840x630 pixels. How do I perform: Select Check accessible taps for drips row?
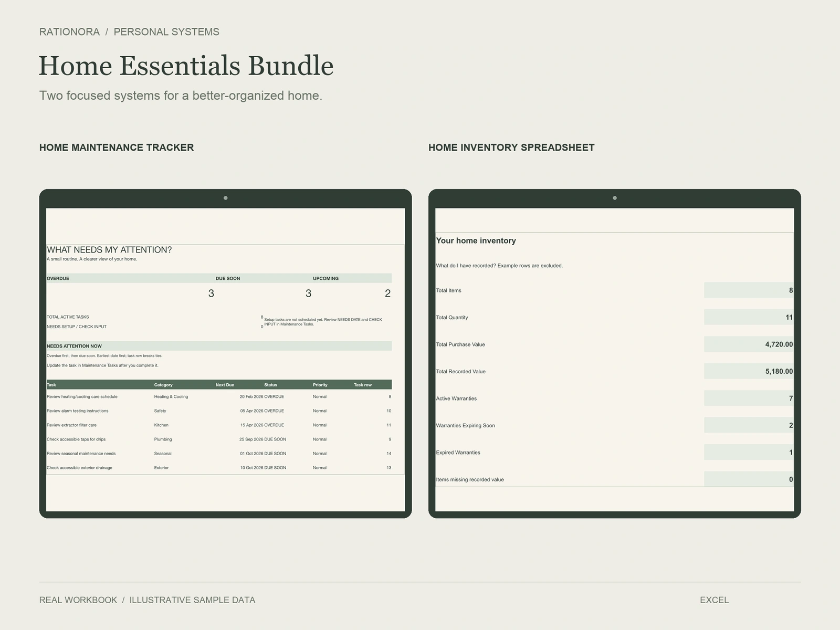(219, 439)
